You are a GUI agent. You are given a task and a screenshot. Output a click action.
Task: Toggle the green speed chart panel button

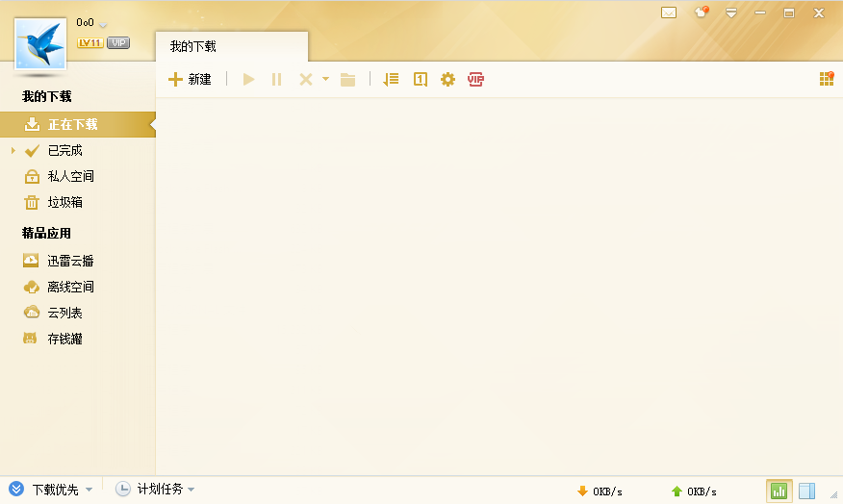tap(779, 491)
